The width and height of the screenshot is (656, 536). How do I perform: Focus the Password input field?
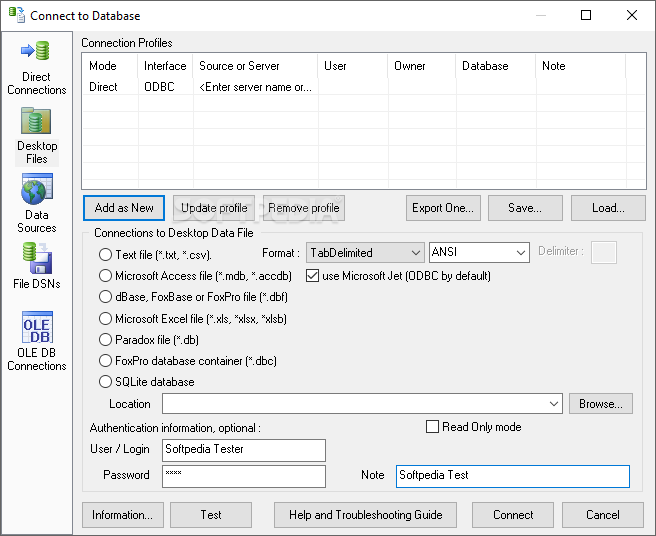point(244,476)
